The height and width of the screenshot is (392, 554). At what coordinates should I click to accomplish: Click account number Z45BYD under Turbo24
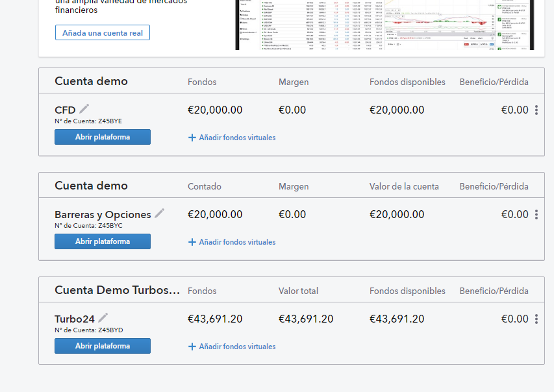[x=88, y=330]
